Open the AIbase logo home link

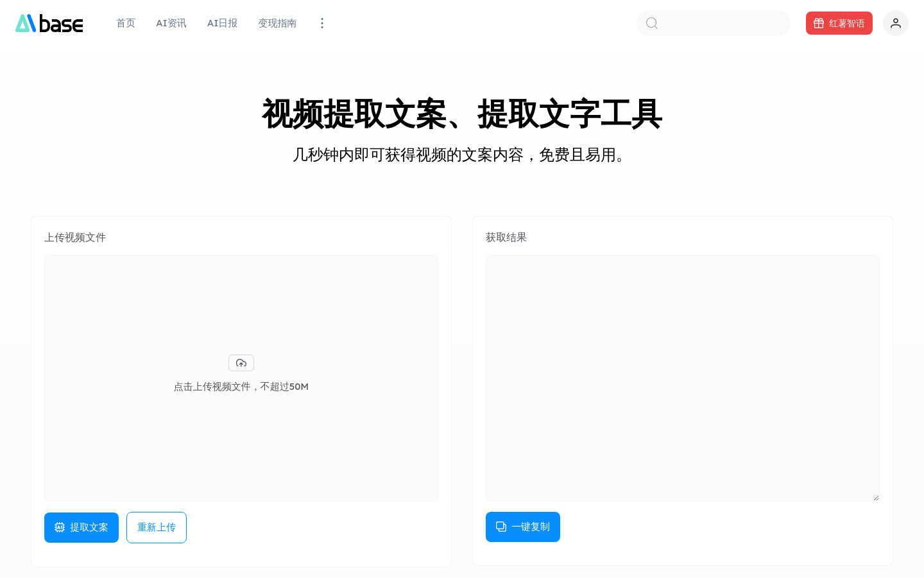tap(49, 23)
